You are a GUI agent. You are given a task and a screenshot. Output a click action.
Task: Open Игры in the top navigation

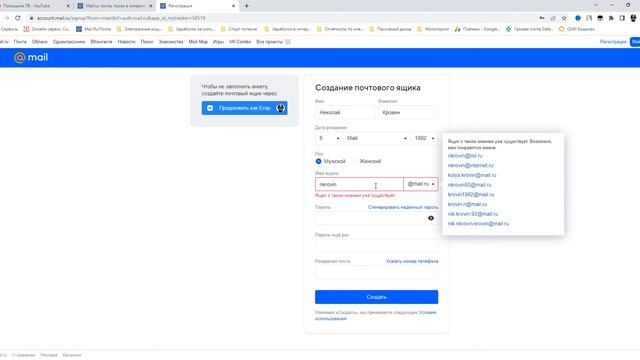click(218, 42)
